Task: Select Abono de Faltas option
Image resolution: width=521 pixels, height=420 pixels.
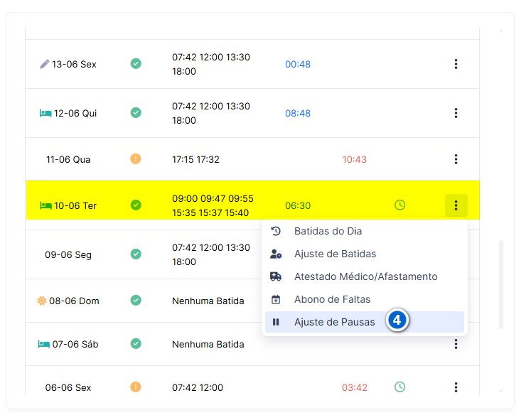Action: coord(365,299)
